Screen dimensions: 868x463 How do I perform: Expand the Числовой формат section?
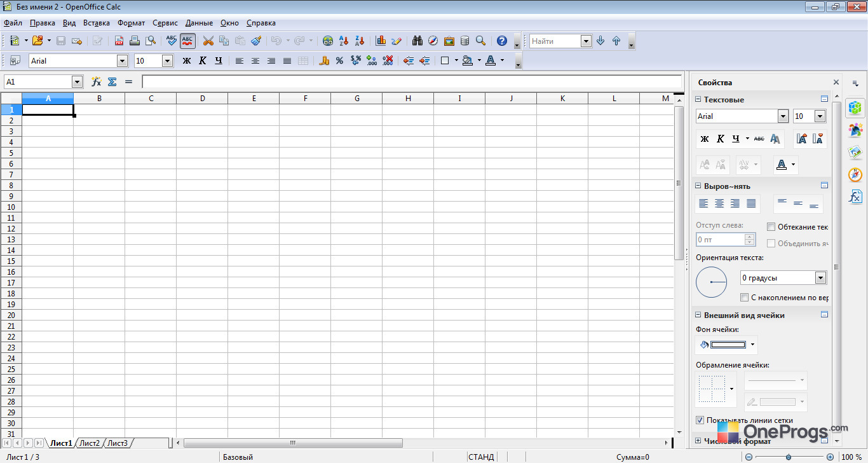[x=698, y=441]
